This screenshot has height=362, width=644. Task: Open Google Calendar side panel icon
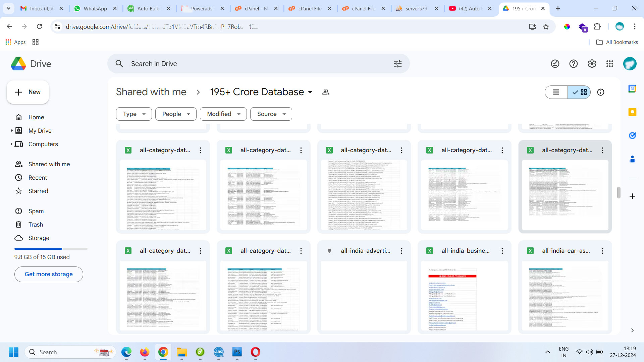click(632, 89)
